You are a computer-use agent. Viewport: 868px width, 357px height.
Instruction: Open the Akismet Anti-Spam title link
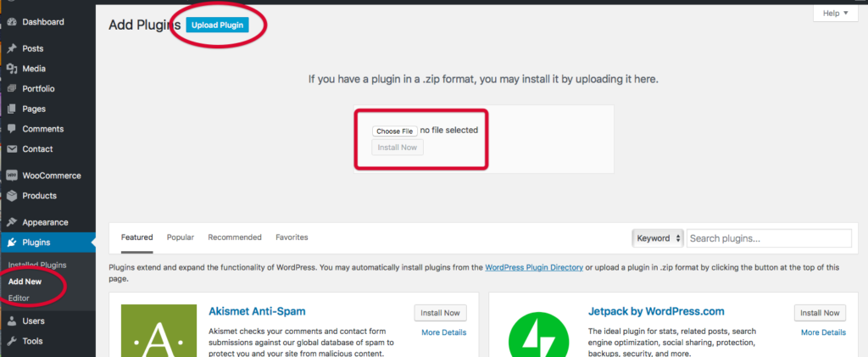(x=257, y=311)
